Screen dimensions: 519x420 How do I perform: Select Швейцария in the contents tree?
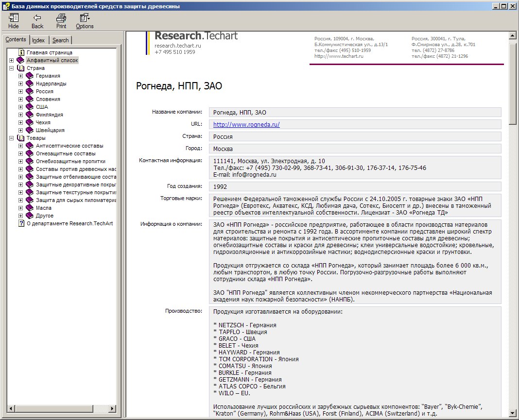[50, 130]
